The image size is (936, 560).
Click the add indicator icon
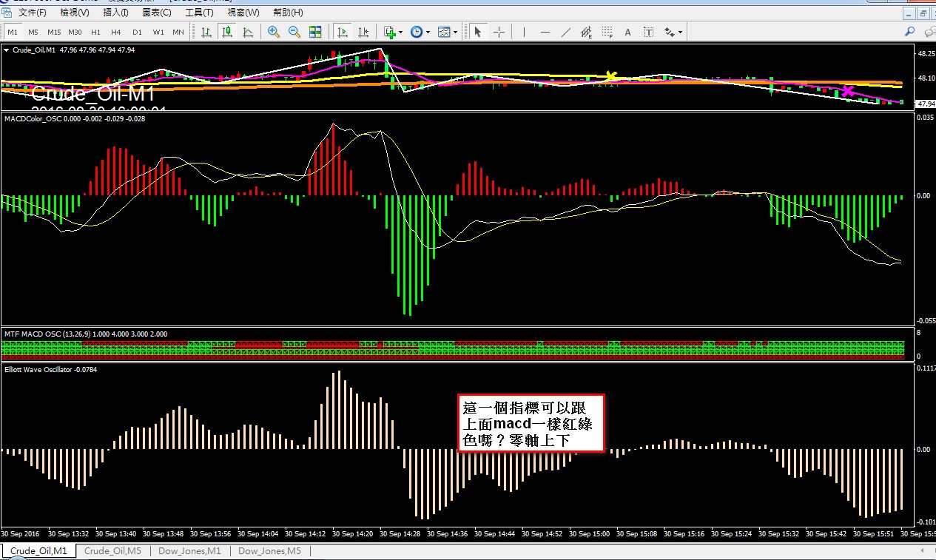[390, 32]
